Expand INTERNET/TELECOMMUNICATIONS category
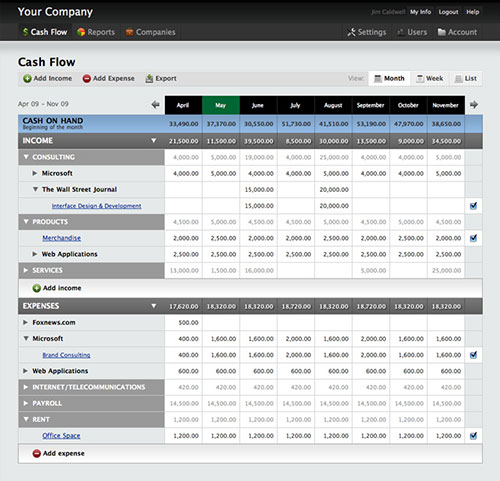 26,387
